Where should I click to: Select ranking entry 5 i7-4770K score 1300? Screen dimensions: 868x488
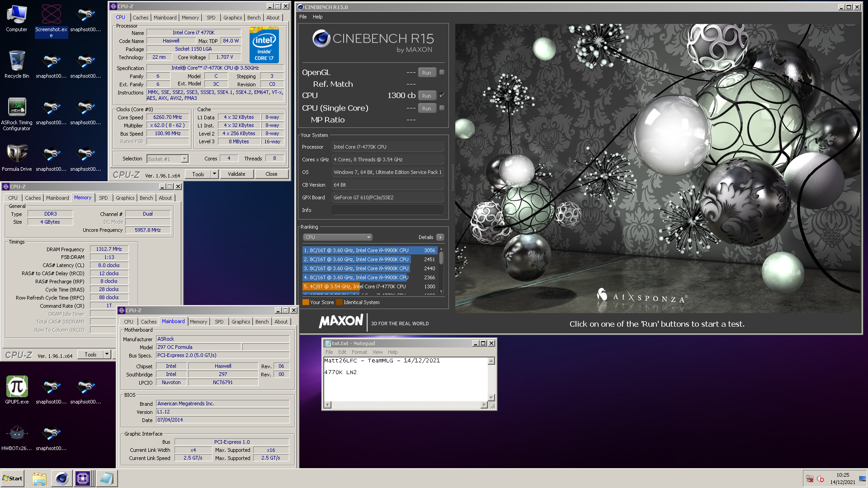coord(369,286)
